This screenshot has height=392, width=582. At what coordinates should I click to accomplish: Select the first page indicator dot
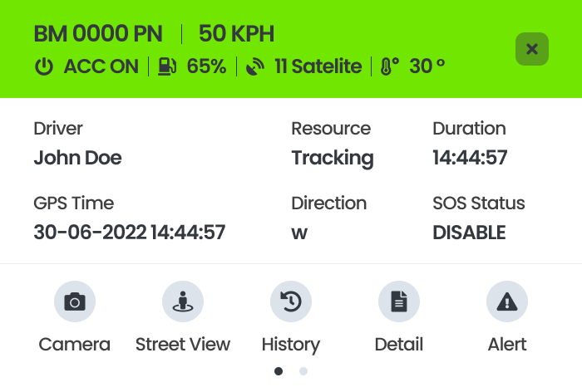tap(279, 371)
